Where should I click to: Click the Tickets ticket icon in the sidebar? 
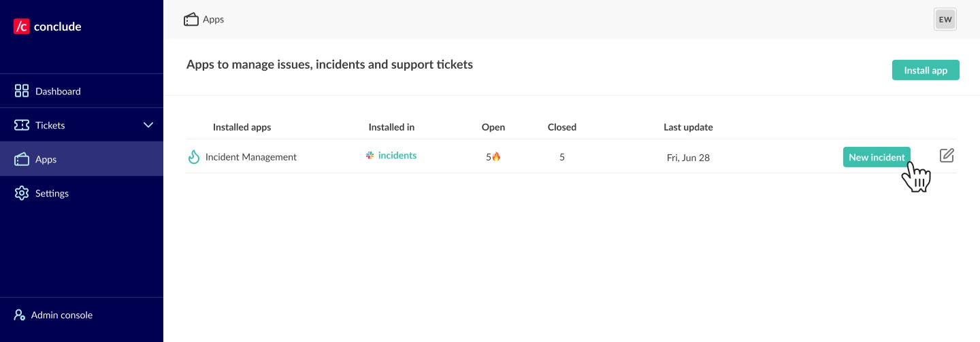pos(22,125)
